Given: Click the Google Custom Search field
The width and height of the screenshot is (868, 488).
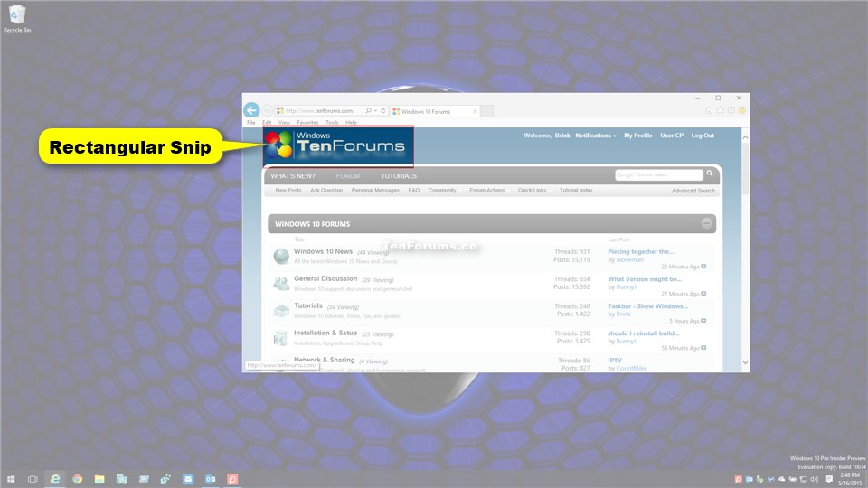Looking at the screenshot, I should click(x=659, y=174).
